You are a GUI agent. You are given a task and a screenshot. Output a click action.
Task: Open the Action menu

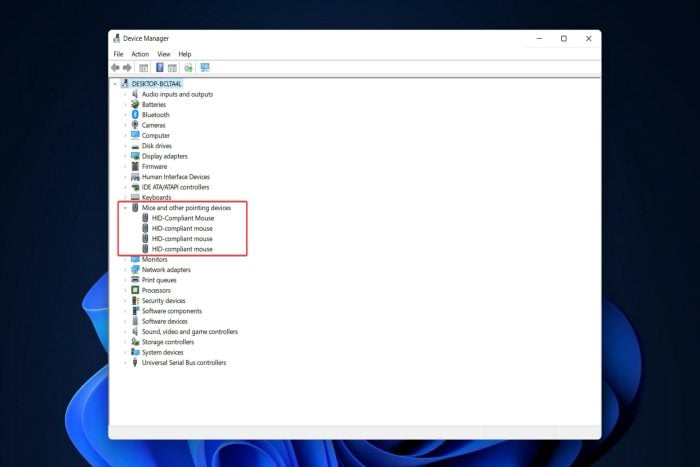[x=140, y=54]
